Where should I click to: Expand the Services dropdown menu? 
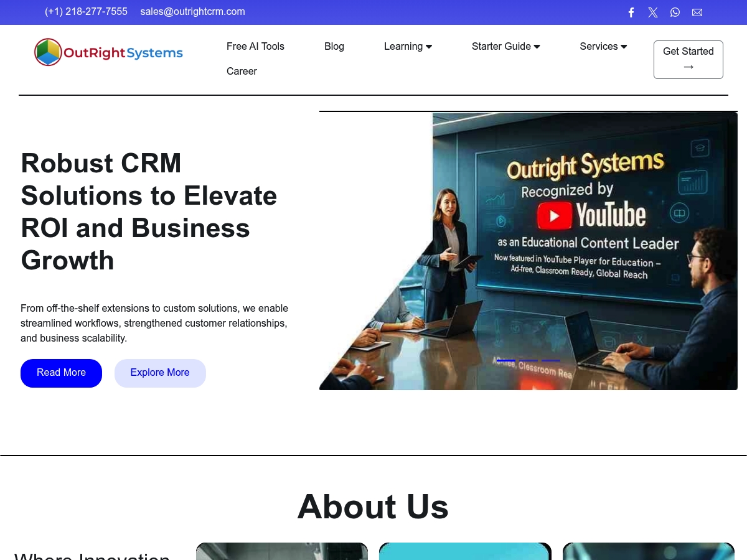(603, 46)
